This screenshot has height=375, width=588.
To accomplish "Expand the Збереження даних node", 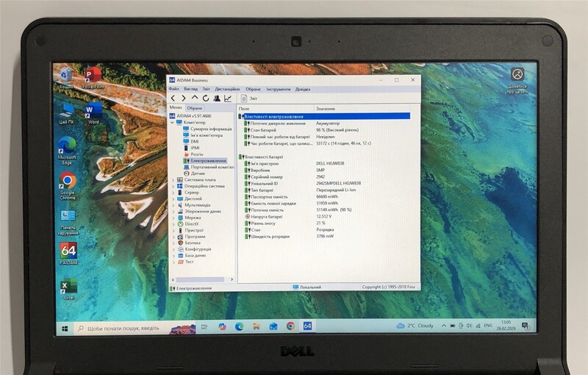I will point(173,212).
